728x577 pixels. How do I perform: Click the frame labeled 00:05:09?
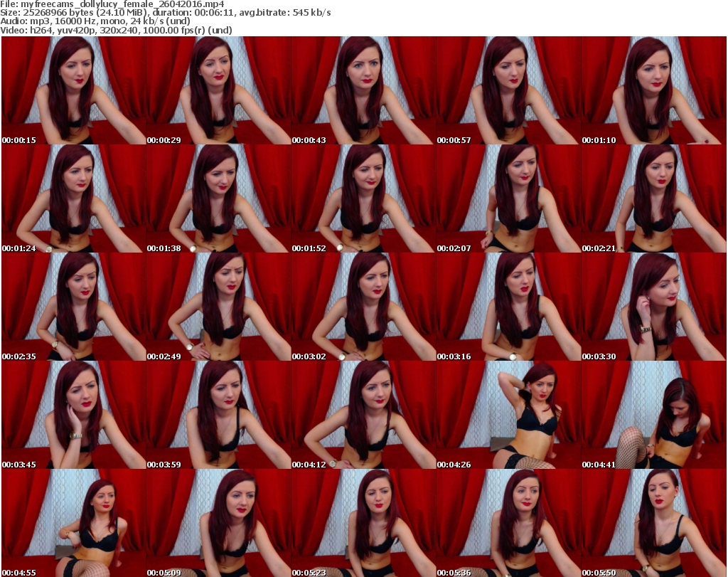click(219, 523)
